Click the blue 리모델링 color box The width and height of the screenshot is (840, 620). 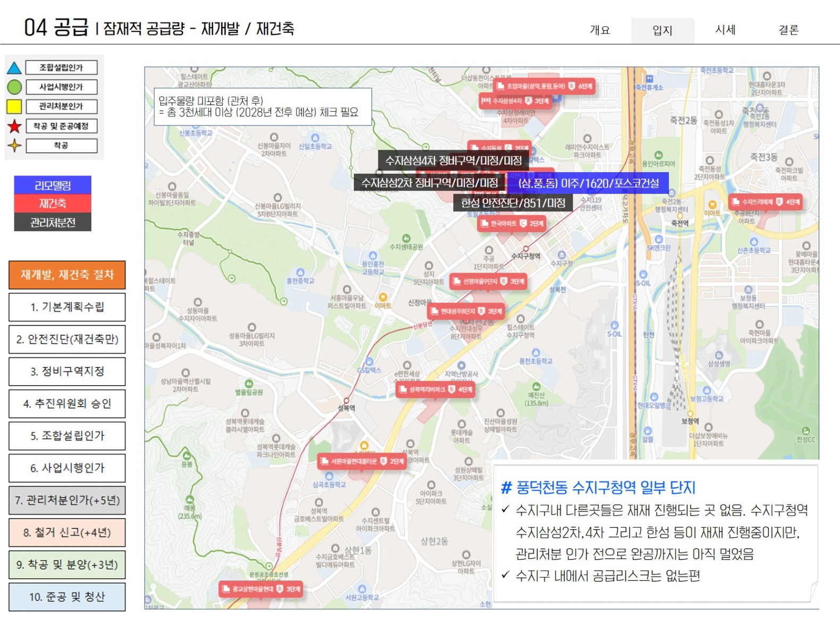[53, 185]
